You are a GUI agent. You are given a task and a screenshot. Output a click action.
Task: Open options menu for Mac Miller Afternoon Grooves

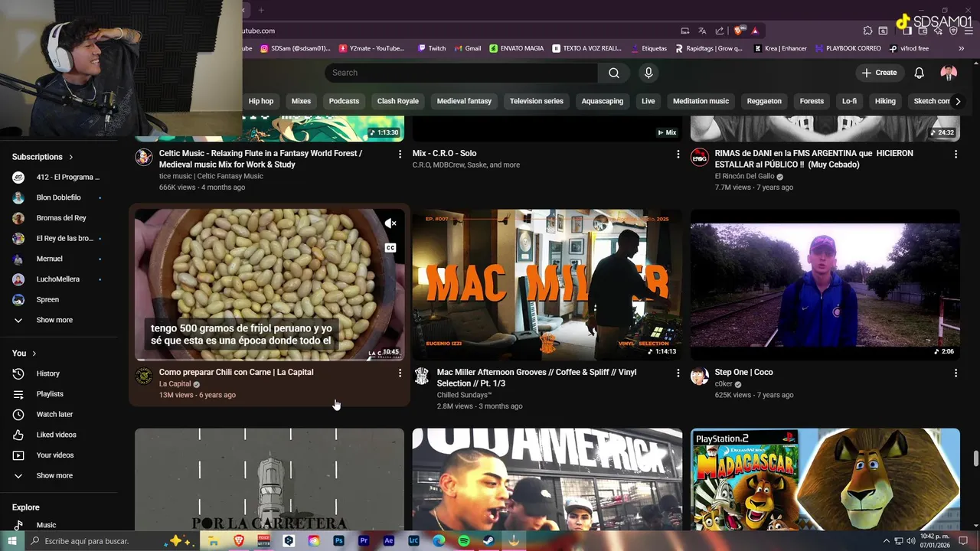678,373
